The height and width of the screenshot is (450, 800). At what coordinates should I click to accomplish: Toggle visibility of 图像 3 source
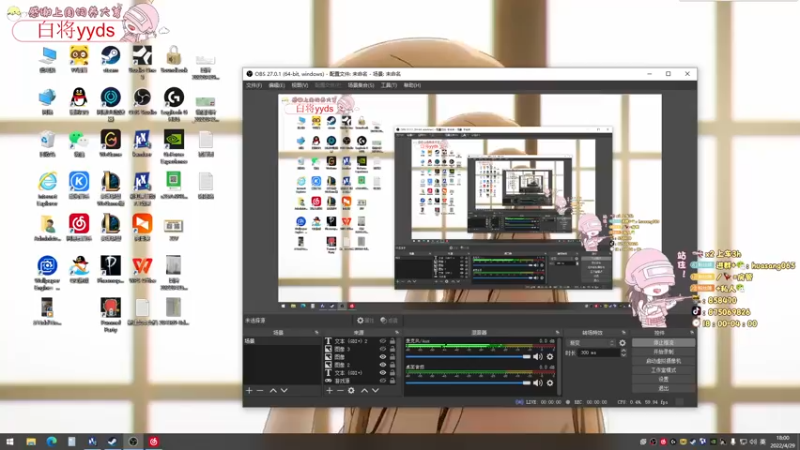(x=383, y=349)
